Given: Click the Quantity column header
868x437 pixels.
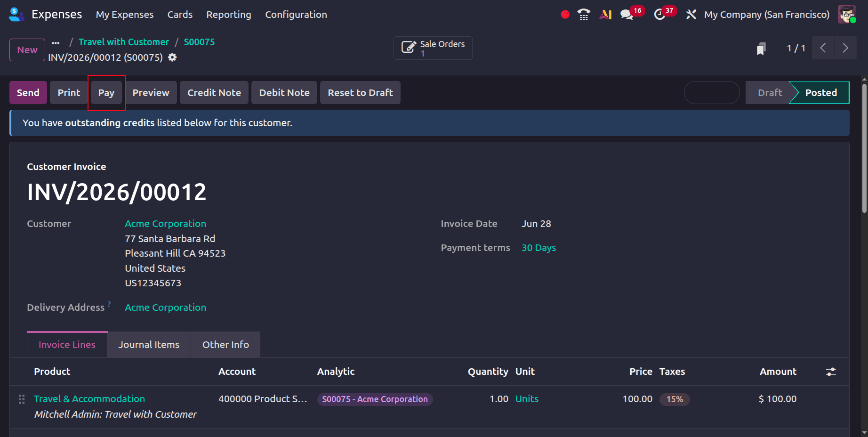Looking at the screenshot, I should click(x=488, y=372).
